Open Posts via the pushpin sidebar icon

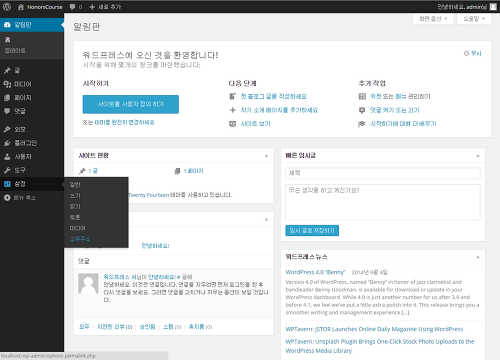click(x=7, y=70)
